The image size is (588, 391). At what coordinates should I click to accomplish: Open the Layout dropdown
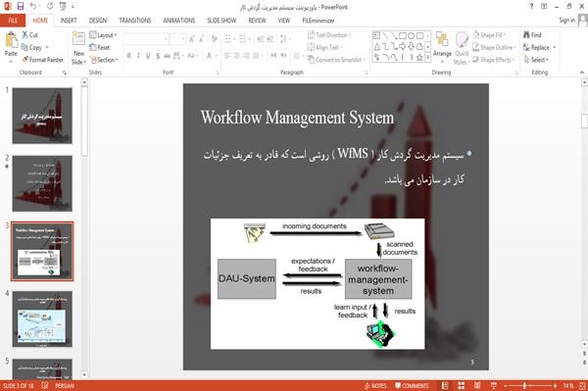[103, 35]
